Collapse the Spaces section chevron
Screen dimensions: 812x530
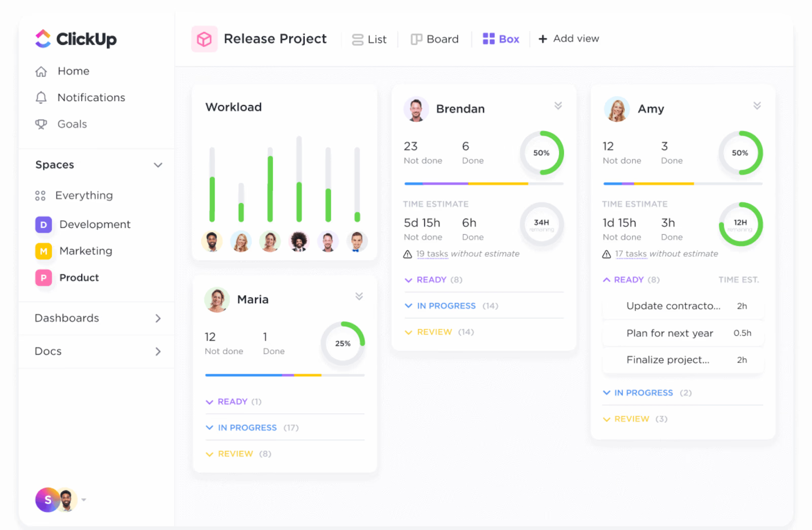click(x=158, y=165)
